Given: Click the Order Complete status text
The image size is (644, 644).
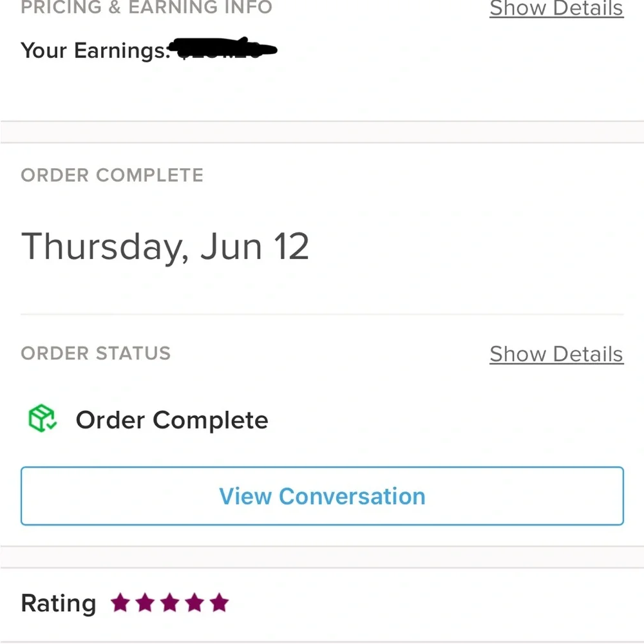Looking at the screenshot, I should pos(172,420).
